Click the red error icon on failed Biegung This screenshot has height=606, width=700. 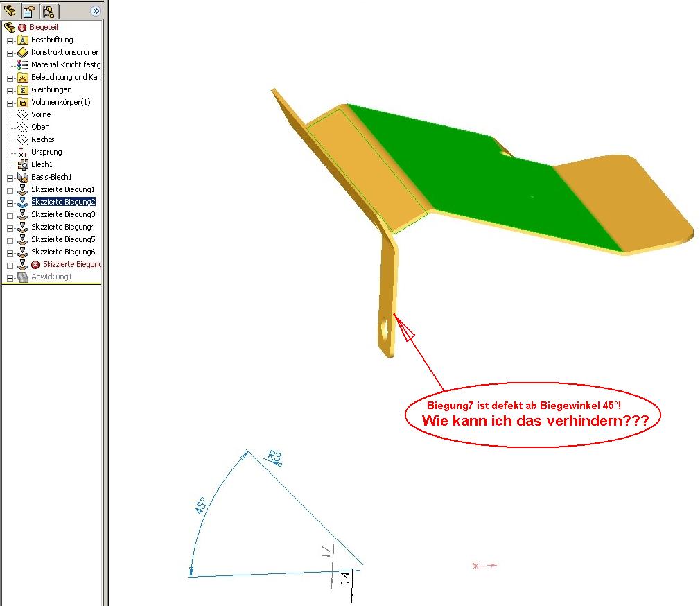tap(35, 265)
